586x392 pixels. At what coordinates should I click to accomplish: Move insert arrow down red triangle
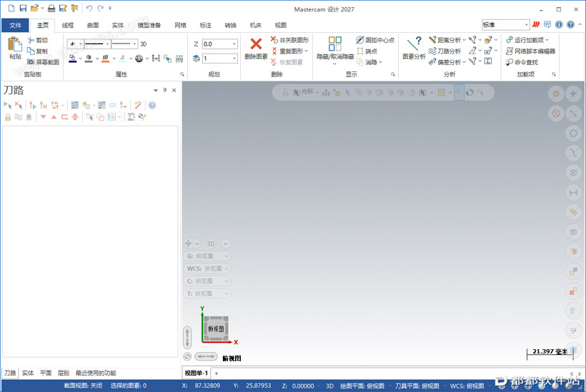click(x=44, y=117)
